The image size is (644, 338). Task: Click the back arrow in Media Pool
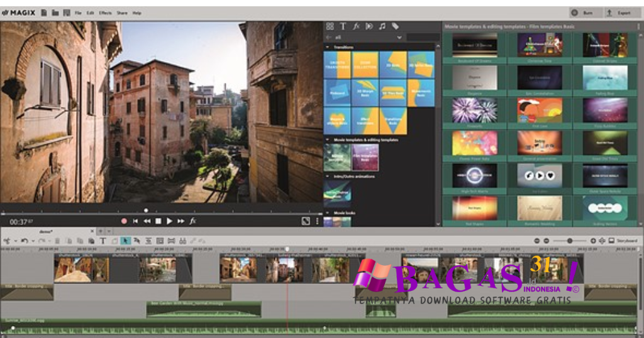(x=328, y=37)
